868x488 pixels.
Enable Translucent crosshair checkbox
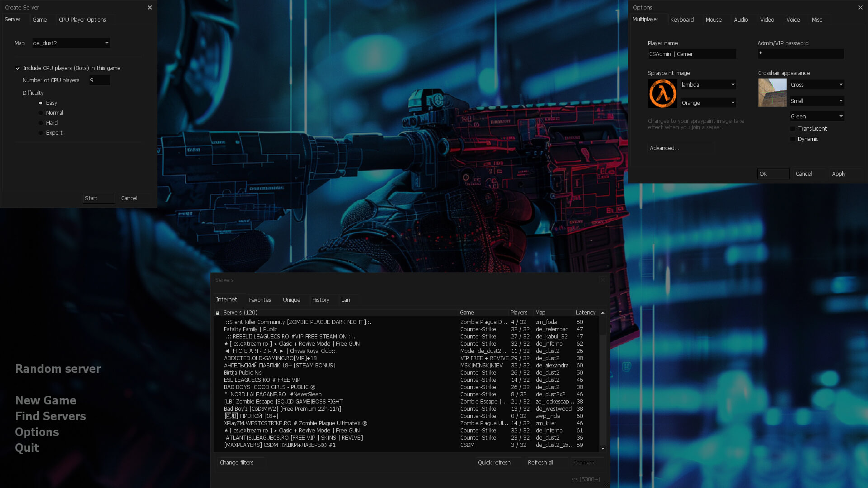[x=793, y=129]
